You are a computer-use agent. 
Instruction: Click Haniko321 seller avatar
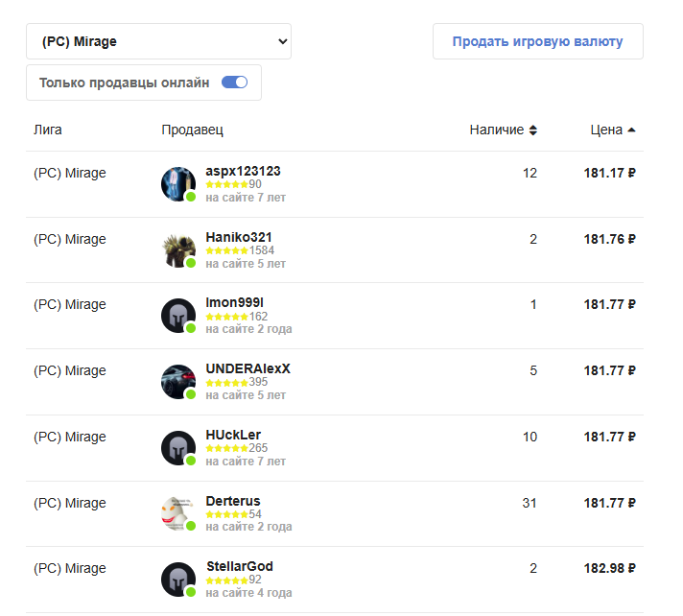[x=178, y=250]
